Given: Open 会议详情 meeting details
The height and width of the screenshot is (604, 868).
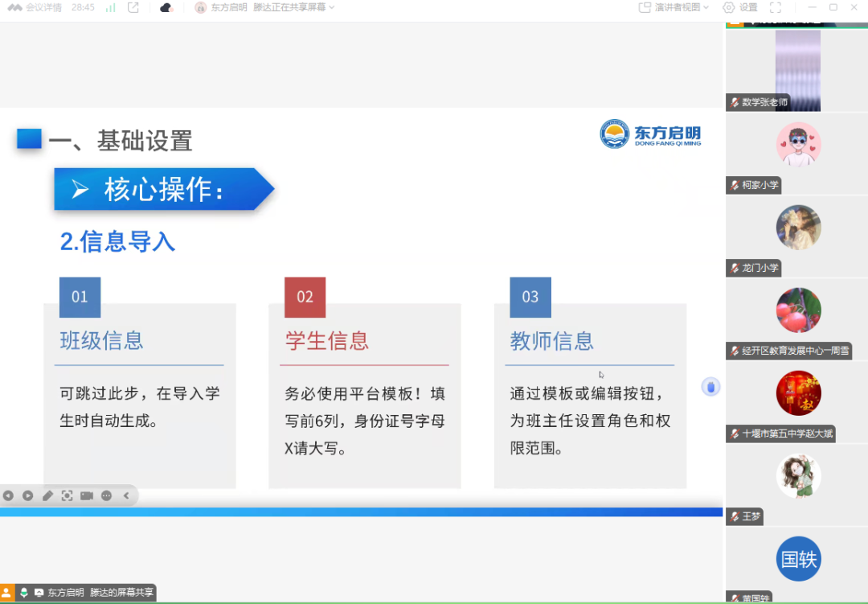Looking at the screenshot, I should click(39, 8).
